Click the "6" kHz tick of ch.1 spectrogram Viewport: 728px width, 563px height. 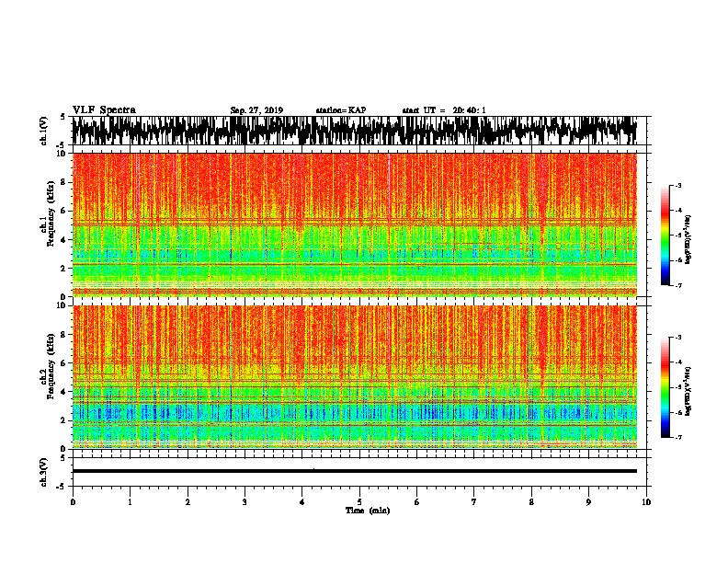coord(64,211)
